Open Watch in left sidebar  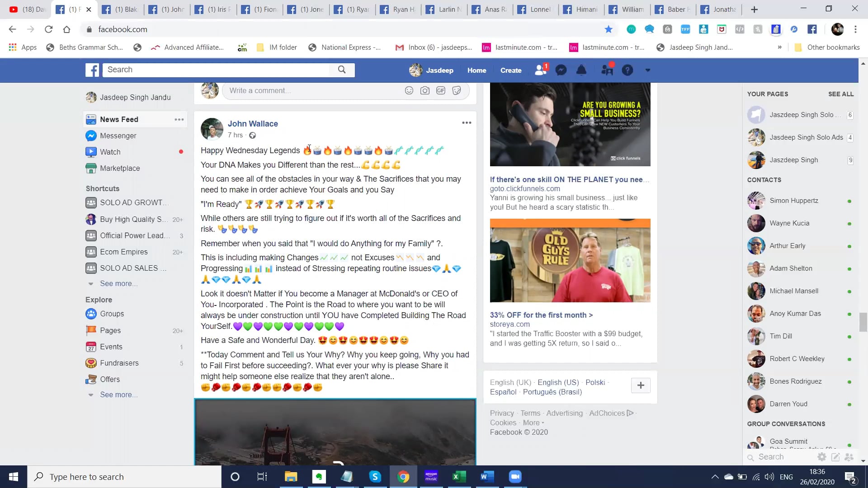tap(110, 152)
